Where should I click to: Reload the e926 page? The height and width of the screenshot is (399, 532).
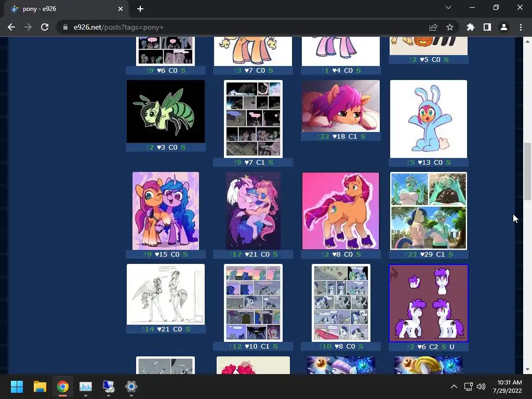pyautogui.click(x=45, y=27)
